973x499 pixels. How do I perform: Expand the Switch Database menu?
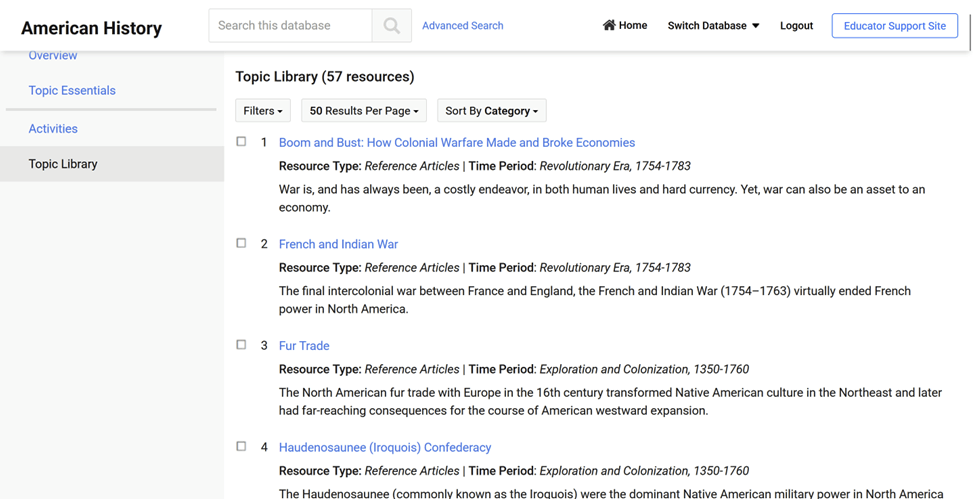[713, 26]
